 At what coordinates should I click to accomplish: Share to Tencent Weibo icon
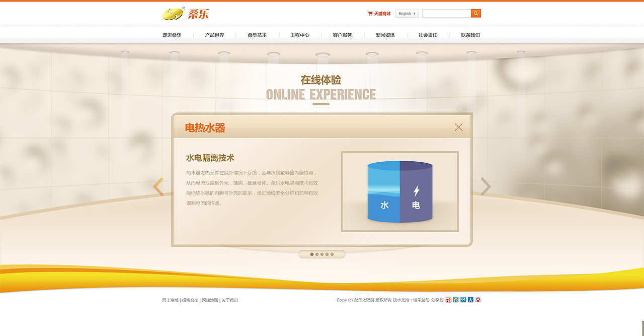click(x=463, y=300)
